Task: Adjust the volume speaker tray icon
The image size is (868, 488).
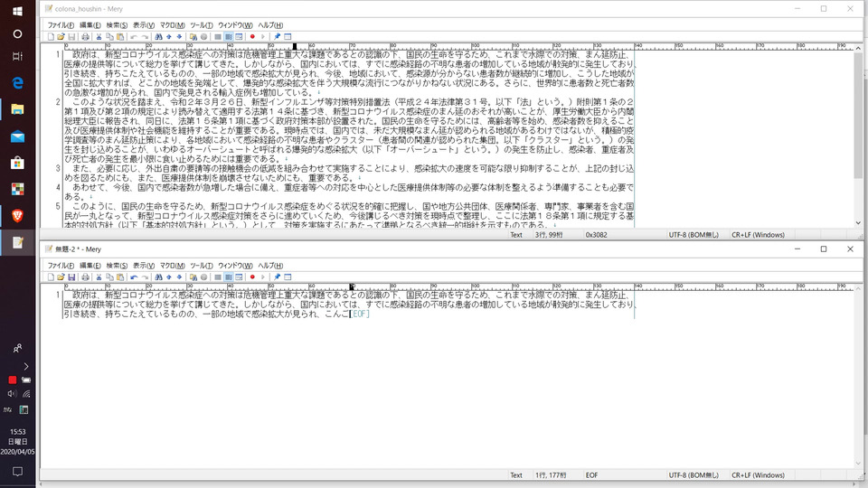Action: pyautogui.click(x=12, y=394)
